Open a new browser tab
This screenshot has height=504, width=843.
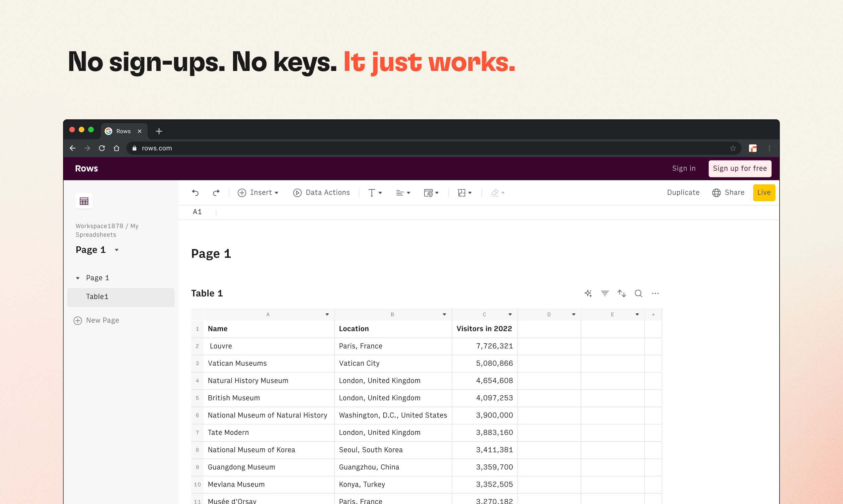(159, 131)
